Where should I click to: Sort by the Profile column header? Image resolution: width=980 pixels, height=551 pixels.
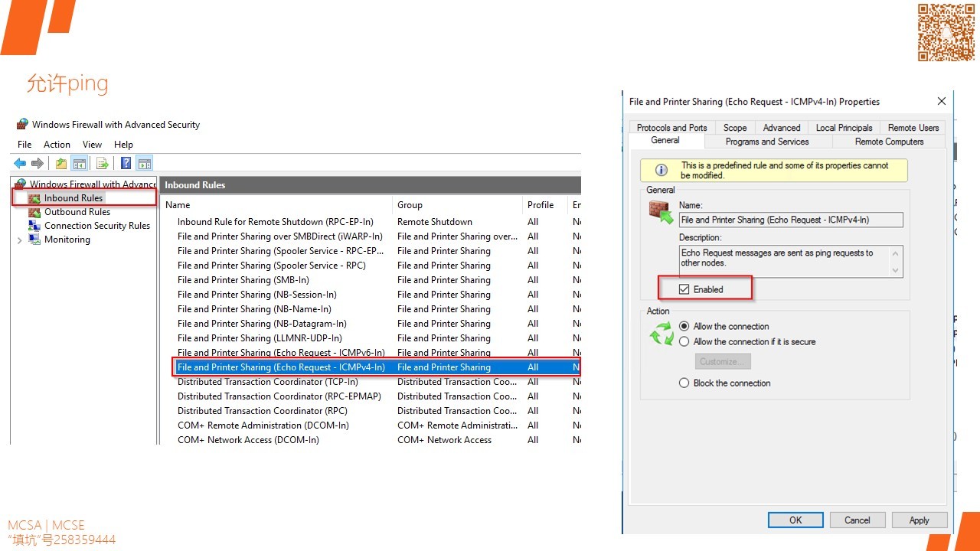coord(544,205)
